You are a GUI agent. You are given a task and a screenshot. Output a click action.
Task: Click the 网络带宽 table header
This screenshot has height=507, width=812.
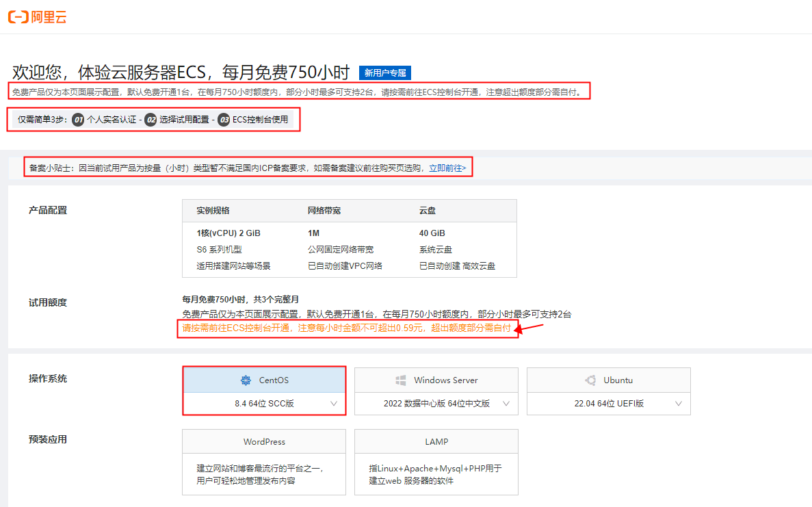point(324,211)
